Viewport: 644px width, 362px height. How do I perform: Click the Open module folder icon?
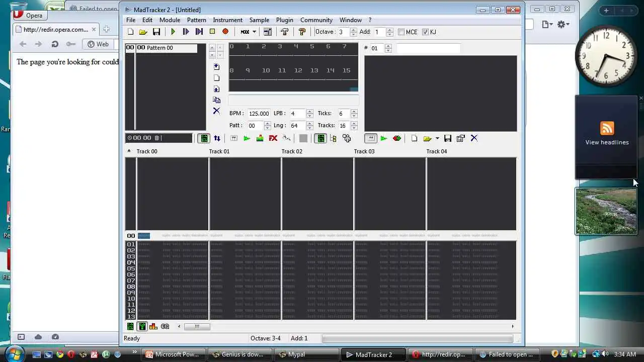click(x=143, y=32)
